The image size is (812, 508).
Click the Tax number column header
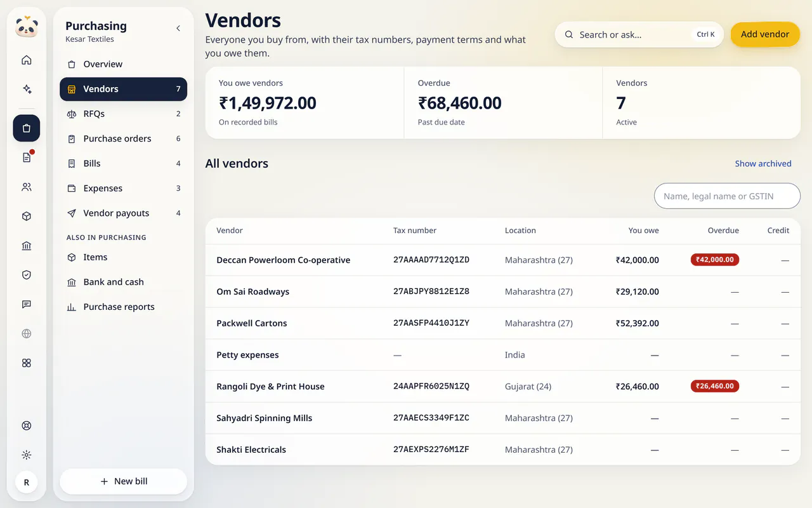click(x=415, y=231)
